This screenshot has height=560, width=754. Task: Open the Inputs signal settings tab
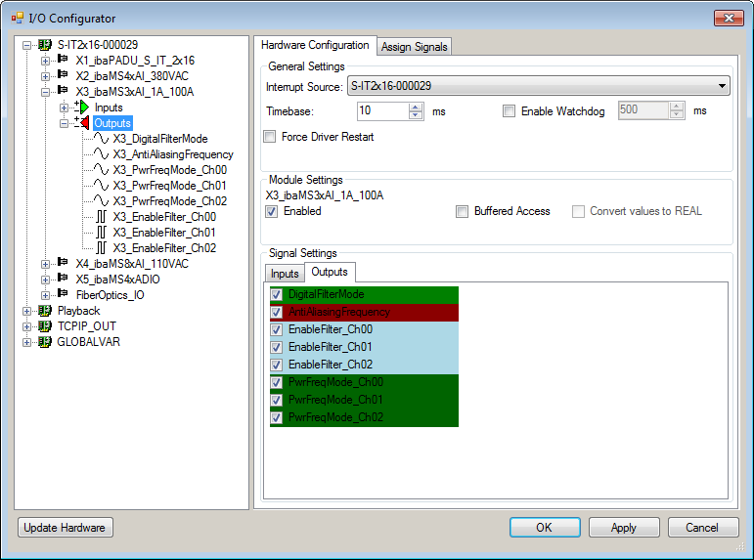point(285,274)
